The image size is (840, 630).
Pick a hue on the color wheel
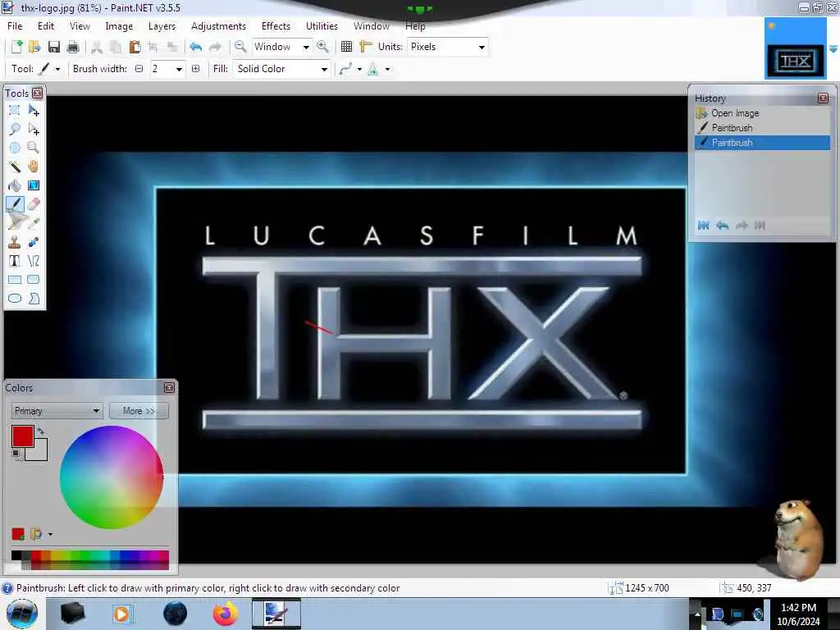pos(112,477)
